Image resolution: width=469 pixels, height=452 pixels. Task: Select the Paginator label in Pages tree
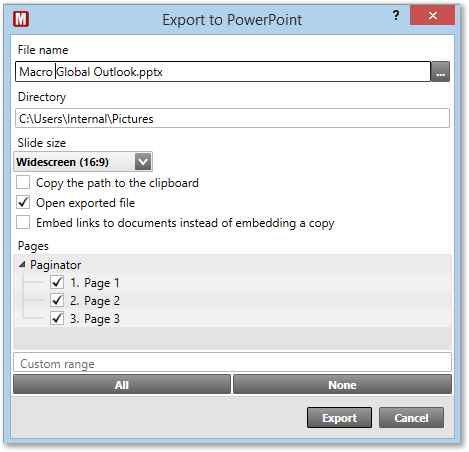56,265
